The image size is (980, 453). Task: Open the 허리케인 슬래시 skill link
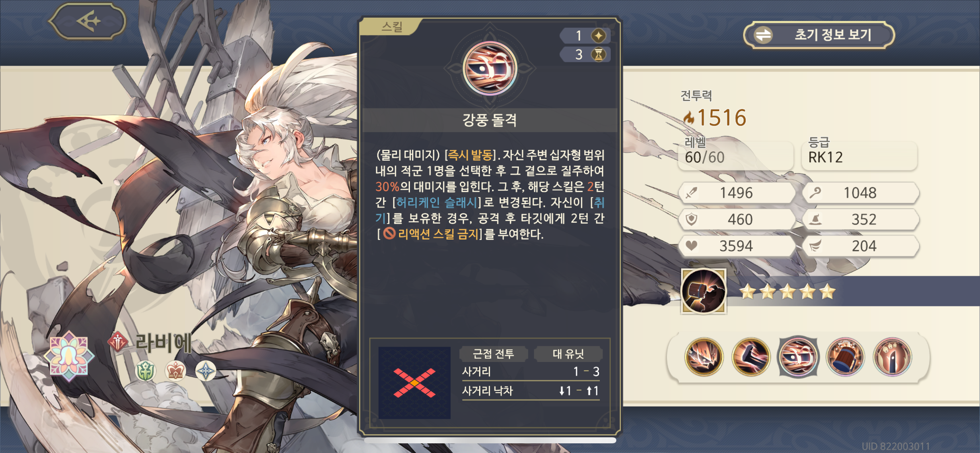437,202
